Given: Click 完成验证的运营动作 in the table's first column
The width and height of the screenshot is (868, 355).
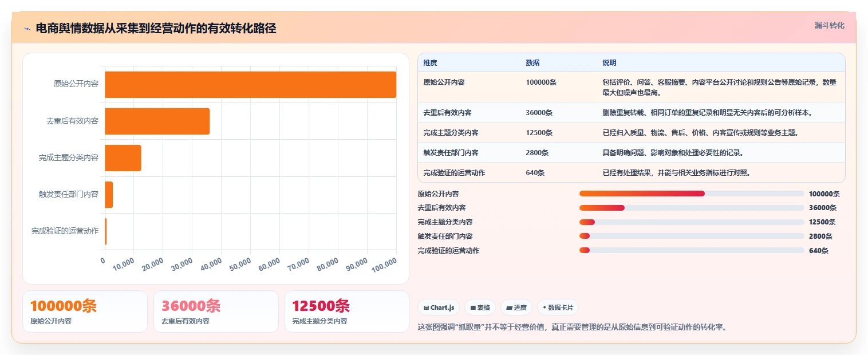Looking at the screenshot, I should pyautogui.click(x=454, y=173).
